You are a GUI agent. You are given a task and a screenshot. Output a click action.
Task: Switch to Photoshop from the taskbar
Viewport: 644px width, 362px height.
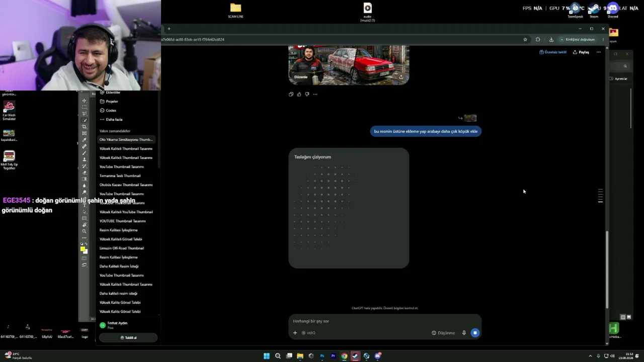[322, 356]
